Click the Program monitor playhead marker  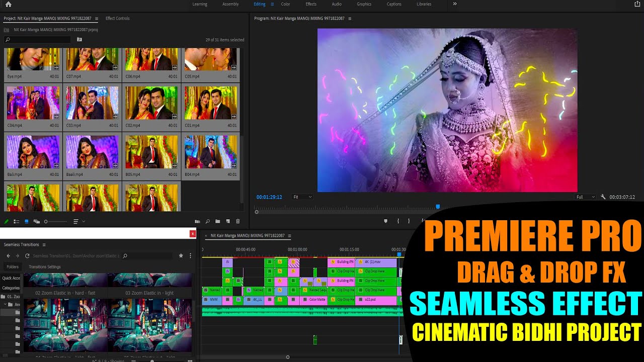[x=438, y=207]
